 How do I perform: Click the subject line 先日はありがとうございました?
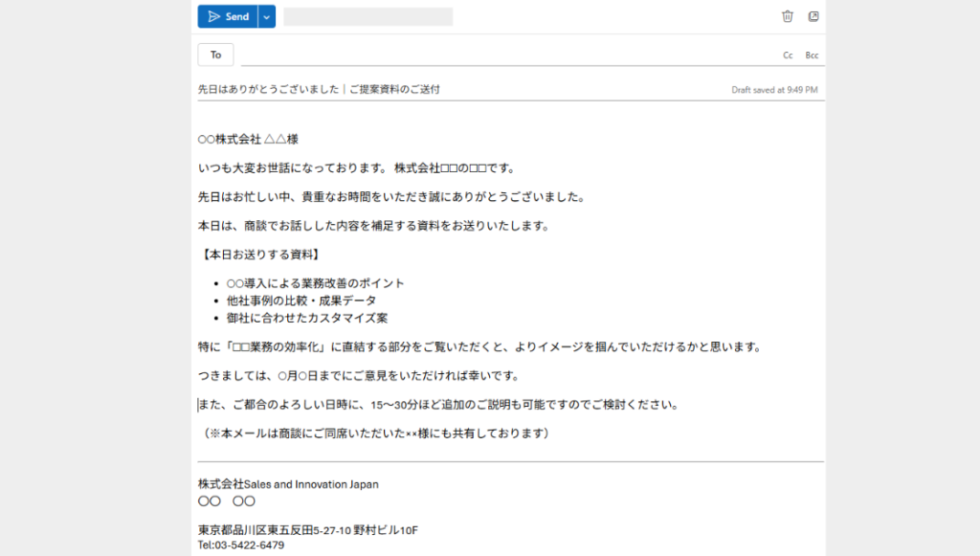coord(319,89)
